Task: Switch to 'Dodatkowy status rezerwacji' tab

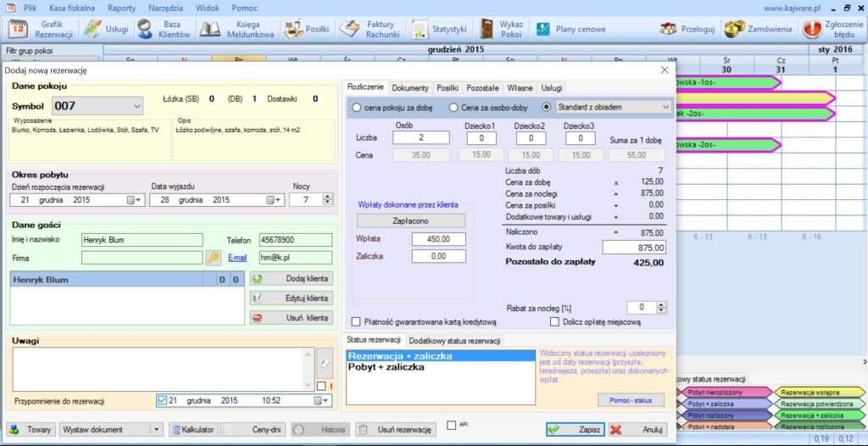Action: [x=455, y=340]
